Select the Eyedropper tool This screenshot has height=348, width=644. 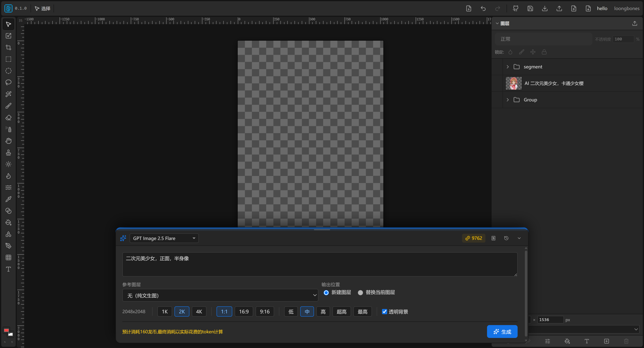8,199
